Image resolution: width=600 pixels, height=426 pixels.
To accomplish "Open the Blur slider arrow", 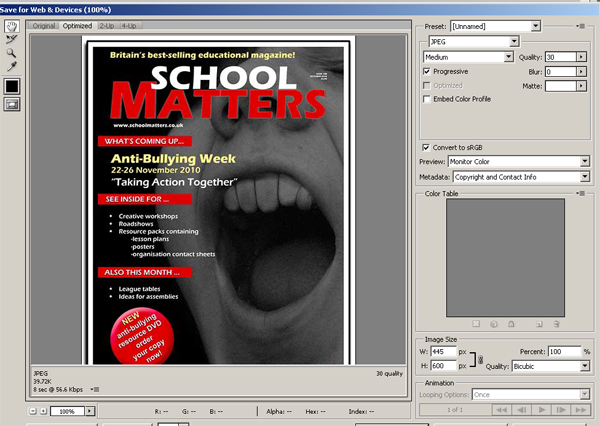I will coord(581,72).
